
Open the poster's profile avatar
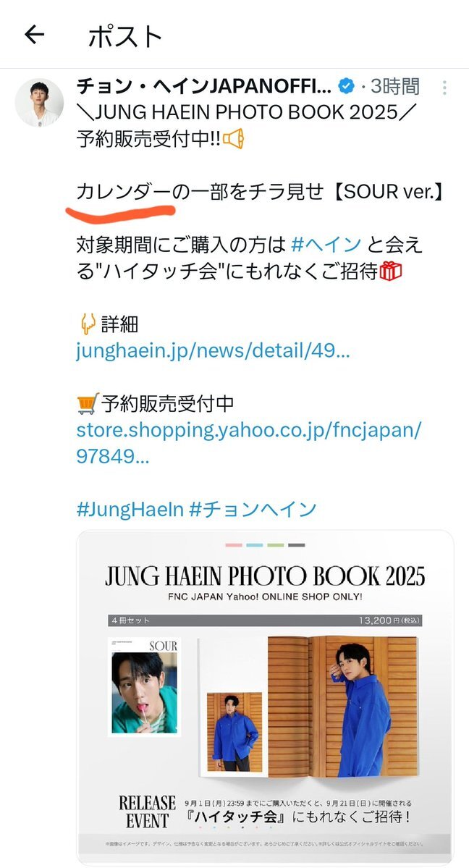click(x=39, y=102)
